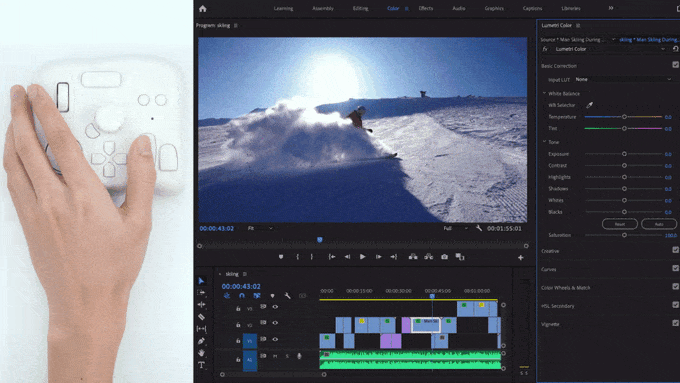This screenshot has height=383, width=680.
Task: Click the Add Marker icon below monitor
Action: click(281, 257)
